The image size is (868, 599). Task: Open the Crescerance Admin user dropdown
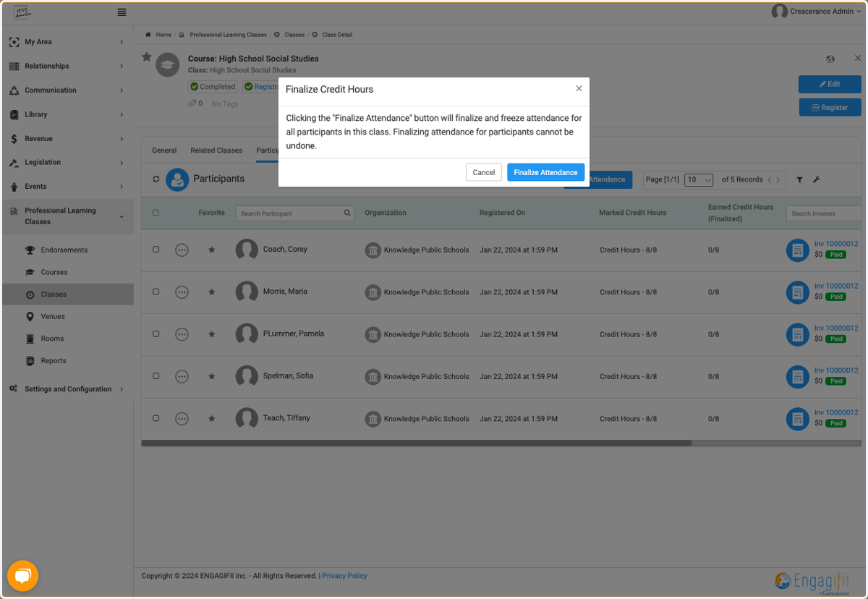click(x=817, y=12)
